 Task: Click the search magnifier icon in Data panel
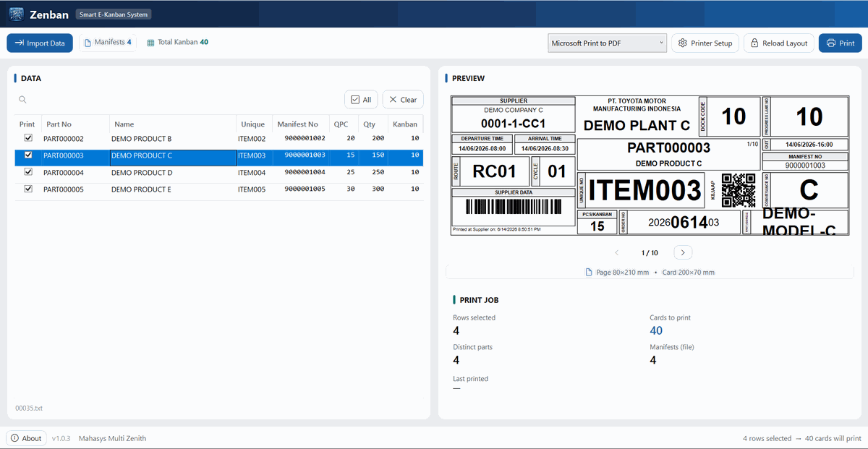(x=22, y=100)
